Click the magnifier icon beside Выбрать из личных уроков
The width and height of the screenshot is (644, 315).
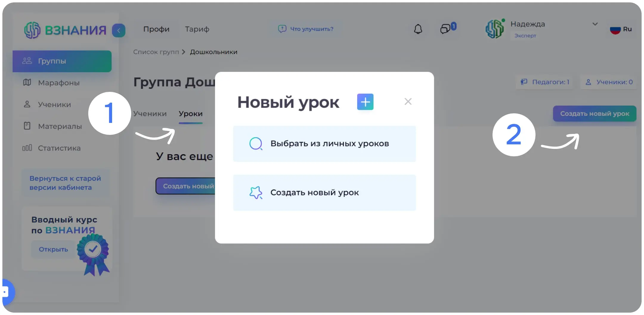[x=256, y=143]
